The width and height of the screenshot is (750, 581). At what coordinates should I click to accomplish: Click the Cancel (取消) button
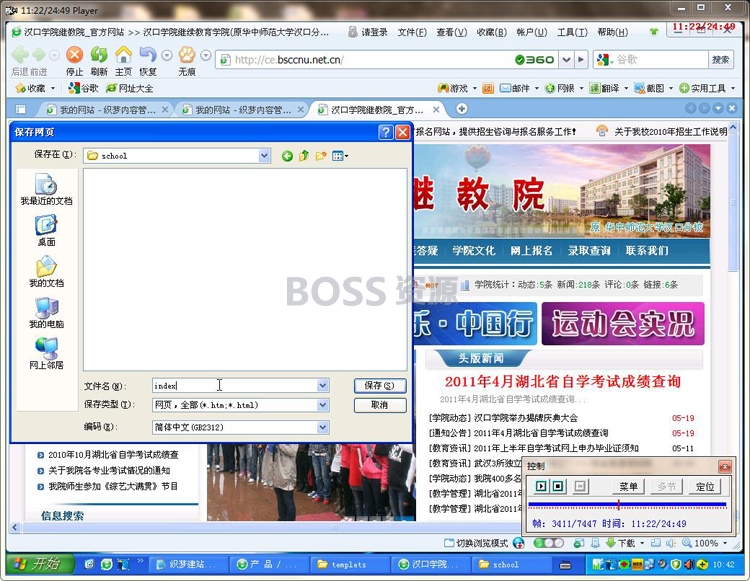tap(380, 405)
